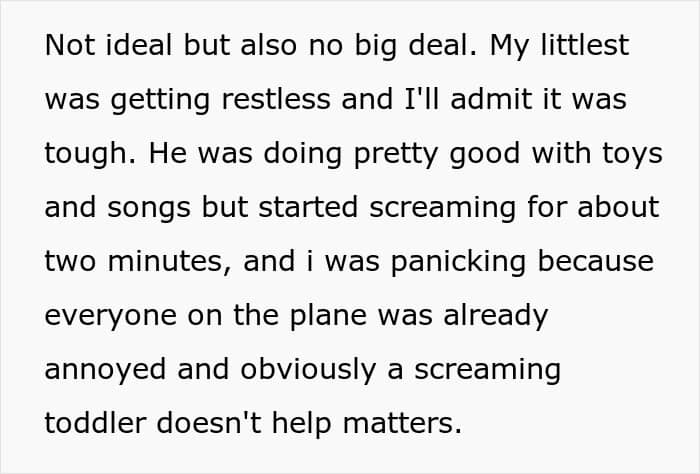Click the word 'annoyed' in seventh line
The width and height of the screenshot is (700, 474).
tap(105, 370)
